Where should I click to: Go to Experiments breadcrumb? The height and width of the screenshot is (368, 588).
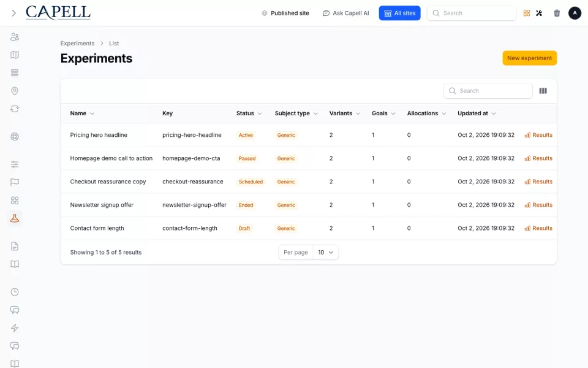tap(77, 43)
